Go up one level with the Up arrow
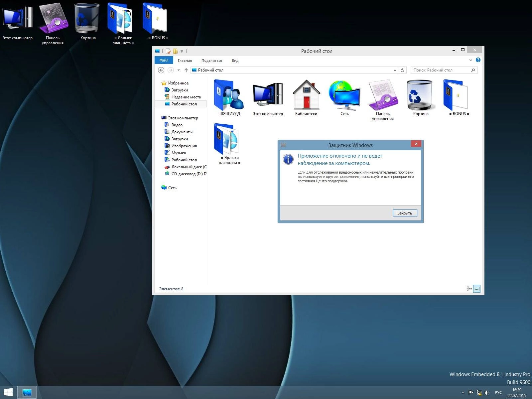 click(x=186, y=70)
